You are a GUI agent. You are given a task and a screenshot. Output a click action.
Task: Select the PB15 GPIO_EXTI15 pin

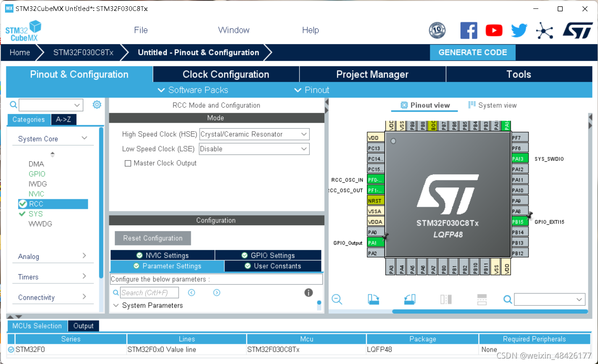(520, 222)
